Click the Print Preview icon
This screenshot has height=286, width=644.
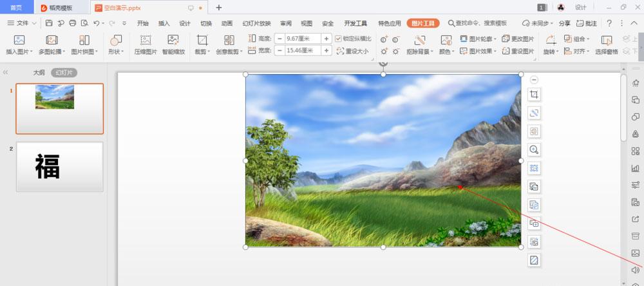pyautogui.click(x=84, y=23)
